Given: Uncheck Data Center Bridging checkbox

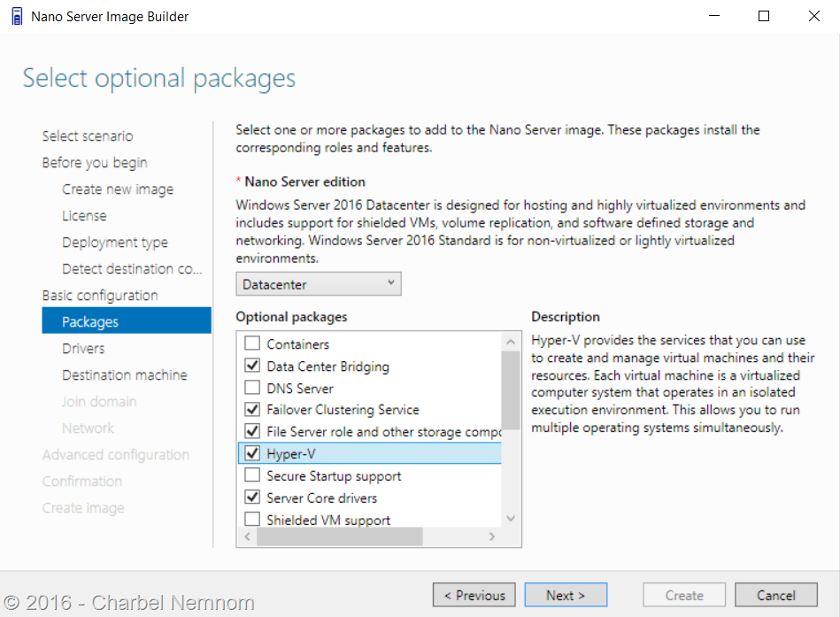Looking at the screenshot, I should 252,366.
